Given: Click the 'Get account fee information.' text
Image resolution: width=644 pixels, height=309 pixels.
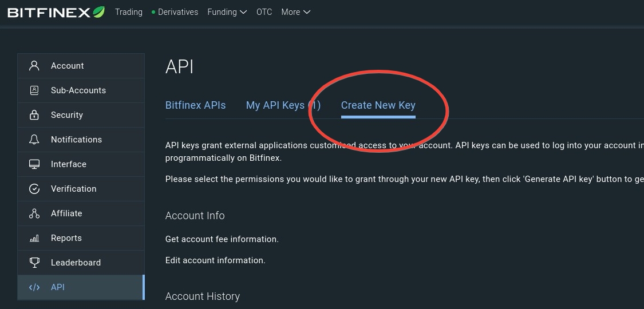Looking at the screenshot, I should 222,239.
